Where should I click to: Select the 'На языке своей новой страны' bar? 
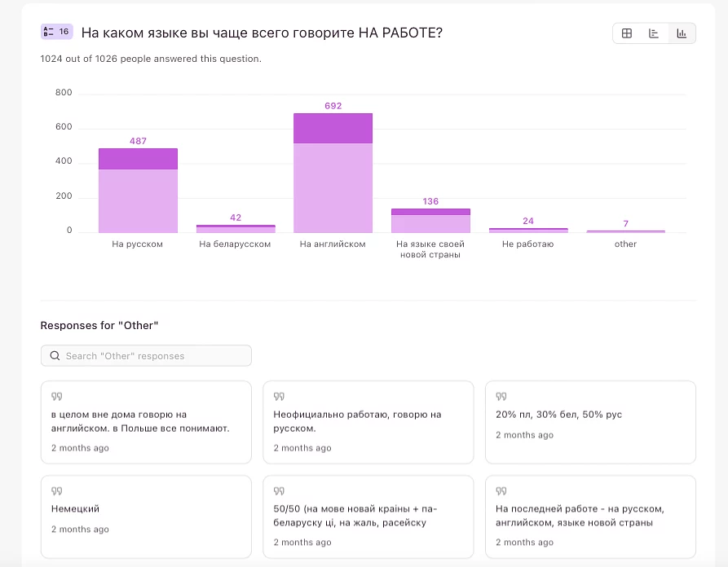coord(430,221)
